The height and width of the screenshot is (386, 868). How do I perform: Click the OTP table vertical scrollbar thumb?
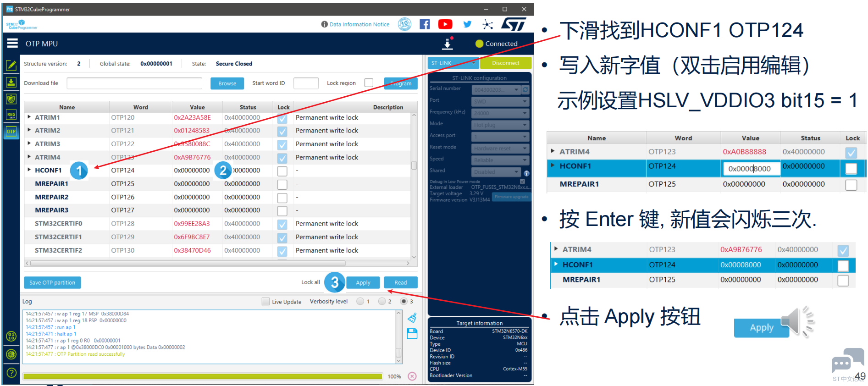(414, 165)
